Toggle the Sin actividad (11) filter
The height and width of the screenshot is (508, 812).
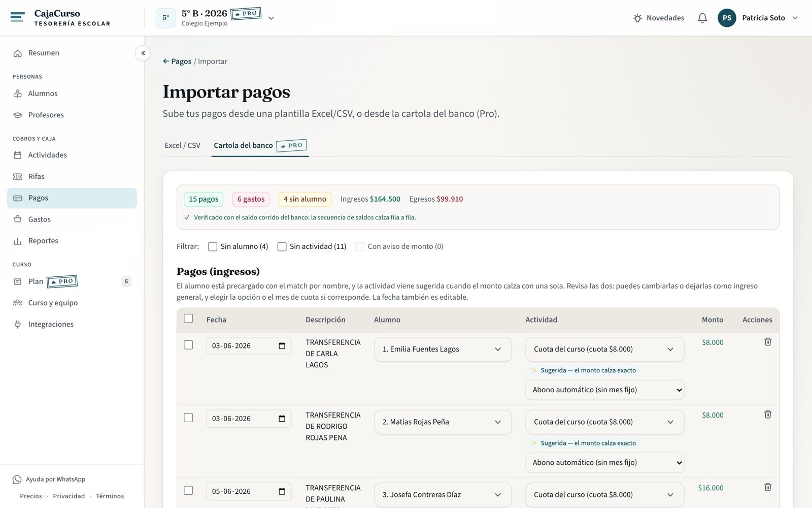[x=282, y=246]
